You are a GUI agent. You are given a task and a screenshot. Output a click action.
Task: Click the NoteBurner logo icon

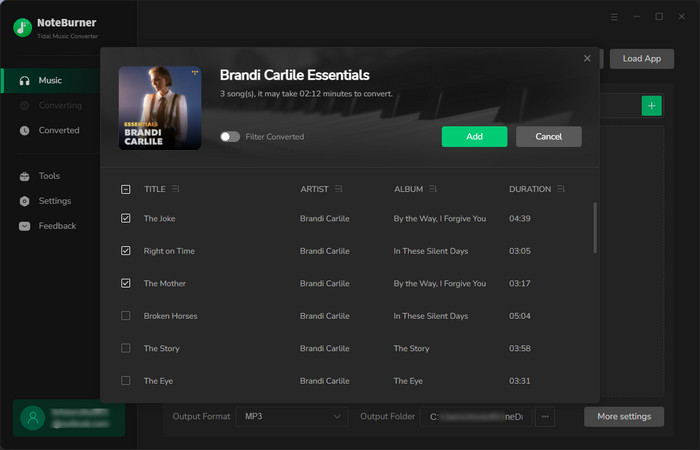[x=22, y=28]
